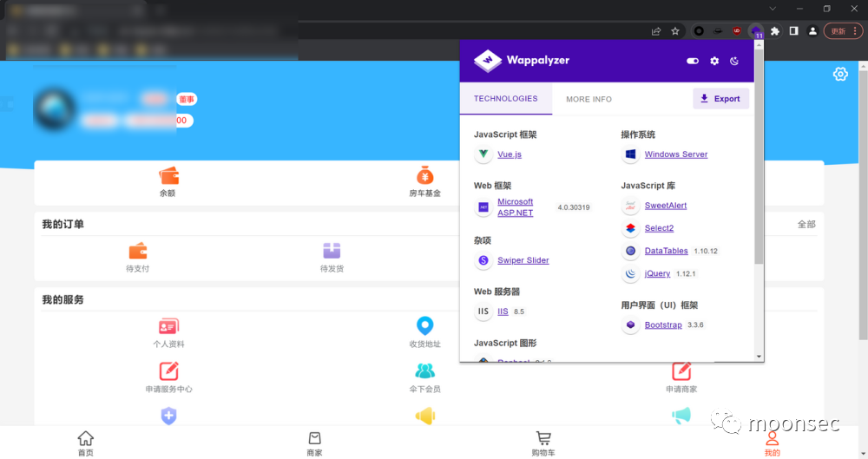Click the Bootstrap logo icon
Viewport: 868px width, 459px height.
click(x=630, y=325)
